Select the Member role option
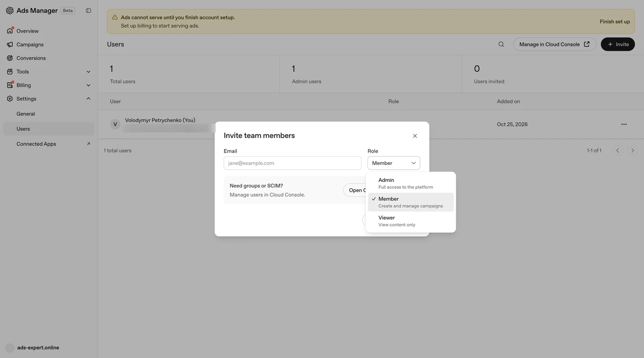 (x=411, y=202)
